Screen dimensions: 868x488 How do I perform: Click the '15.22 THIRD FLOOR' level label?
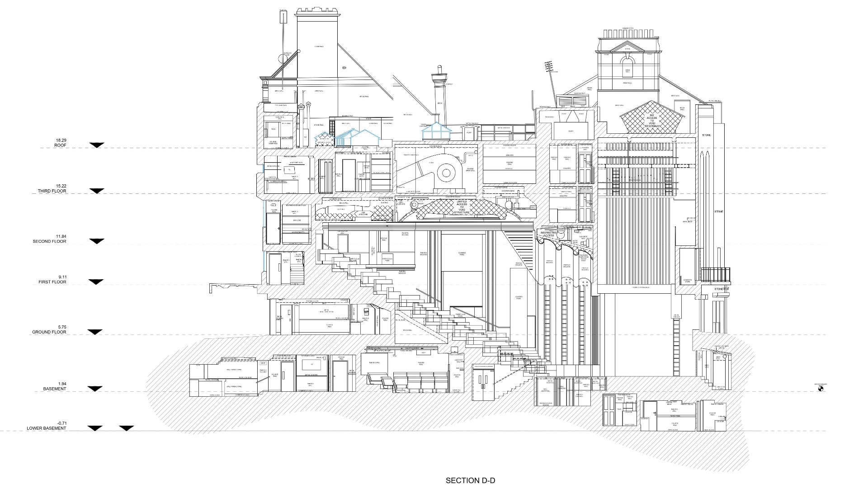point(52,189)
